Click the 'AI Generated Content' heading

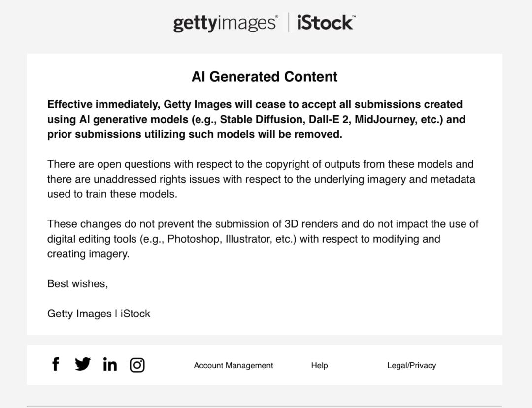(x=265, y=77)
